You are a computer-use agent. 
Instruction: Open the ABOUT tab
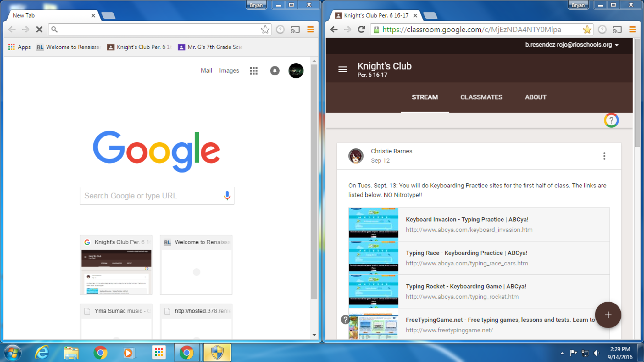click(535, 97)
